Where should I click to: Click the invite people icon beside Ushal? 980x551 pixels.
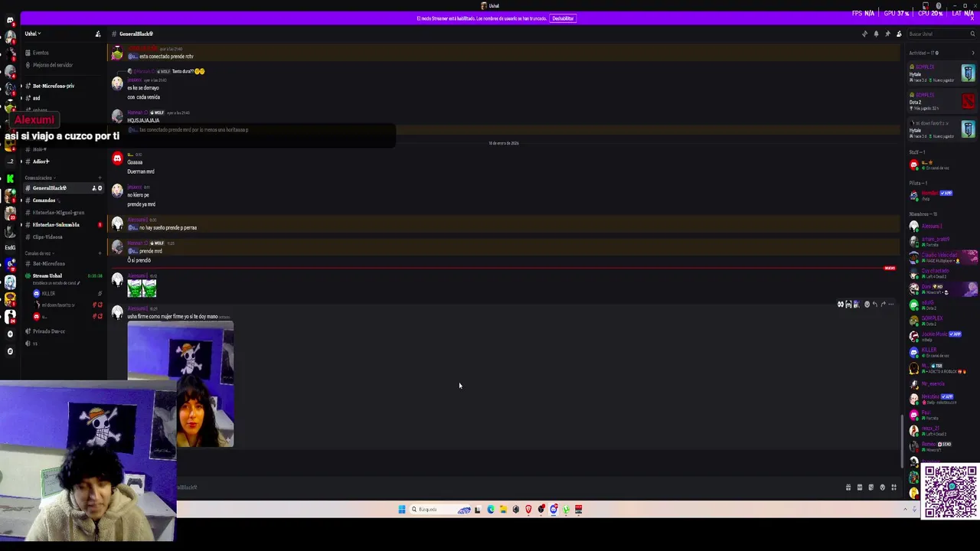(x=98, y=34)
